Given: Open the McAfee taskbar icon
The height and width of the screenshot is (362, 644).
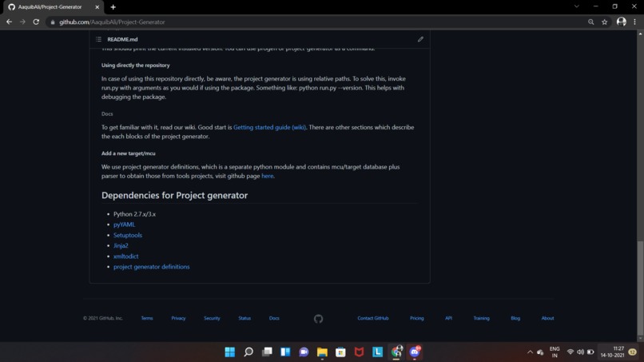Looking at the screenshot, I should [x=359, y=352].
